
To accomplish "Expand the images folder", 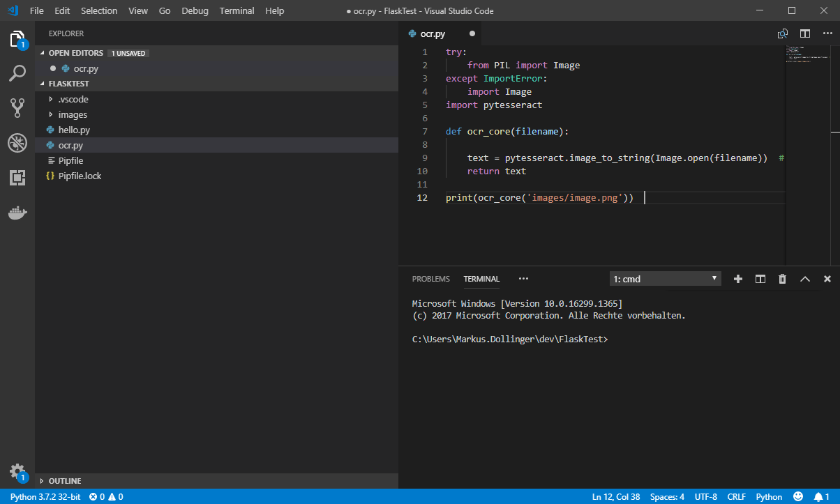I will click(73, 114).
